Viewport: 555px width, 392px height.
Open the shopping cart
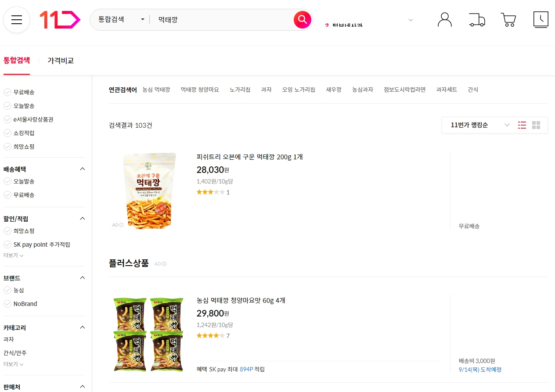click(x=508, y=20)
